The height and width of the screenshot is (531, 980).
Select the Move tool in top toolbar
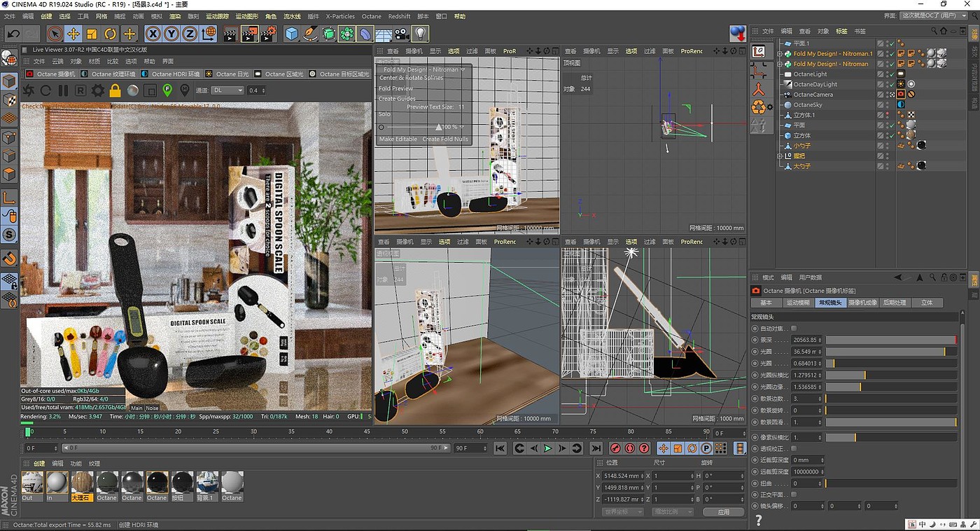(x=73, y=34)
